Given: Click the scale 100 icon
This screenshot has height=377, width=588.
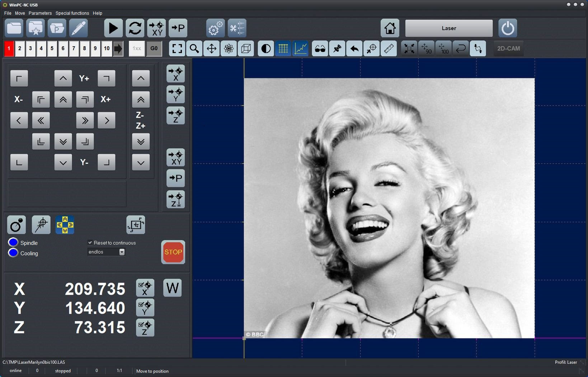Looking at the screenshot, I should tap(443, 48).
